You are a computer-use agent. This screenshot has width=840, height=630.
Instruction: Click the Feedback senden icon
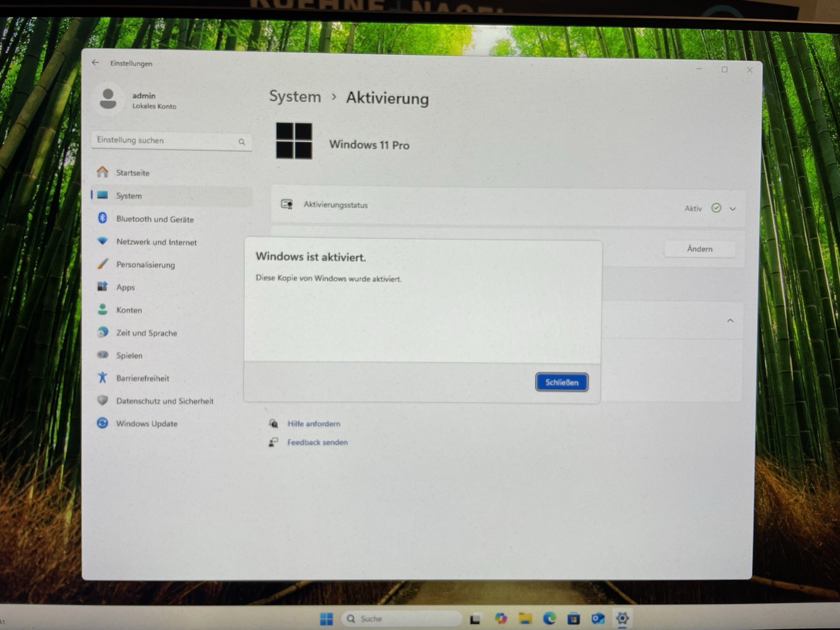274,442
